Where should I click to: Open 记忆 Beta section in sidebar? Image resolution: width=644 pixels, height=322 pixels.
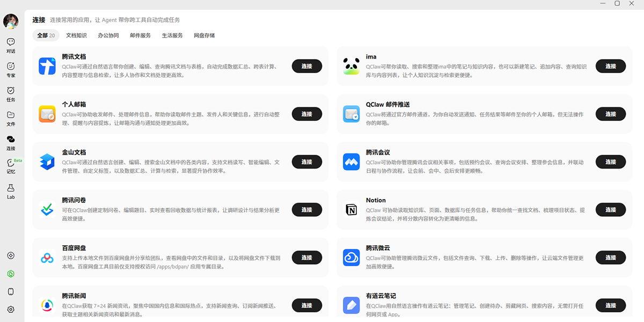pyautogui.click(x=11, y=167)
